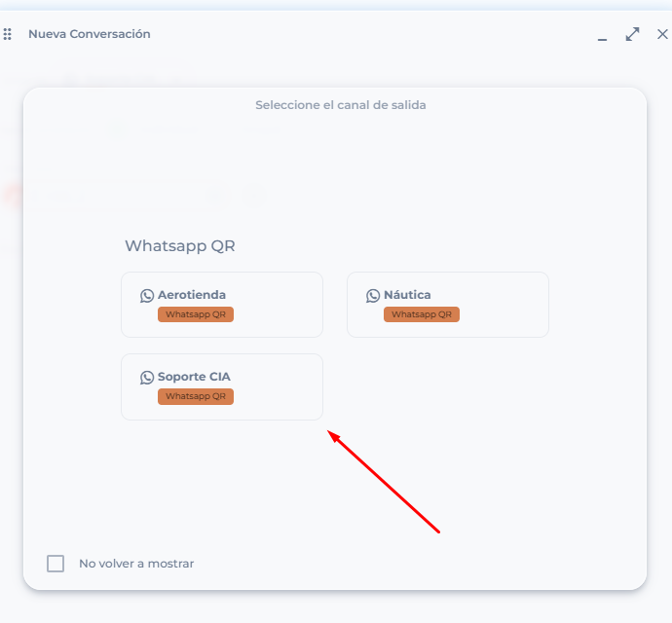Choose the Náutica channel name
Viewport: 672px width, 623px height.
pyautogui.click(x=407, y=295)
